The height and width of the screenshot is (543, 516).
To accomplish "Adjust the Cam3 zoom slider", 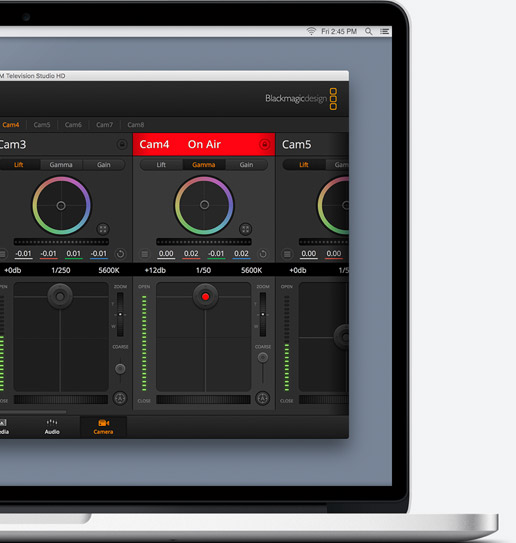I will [x=120, y=314].
